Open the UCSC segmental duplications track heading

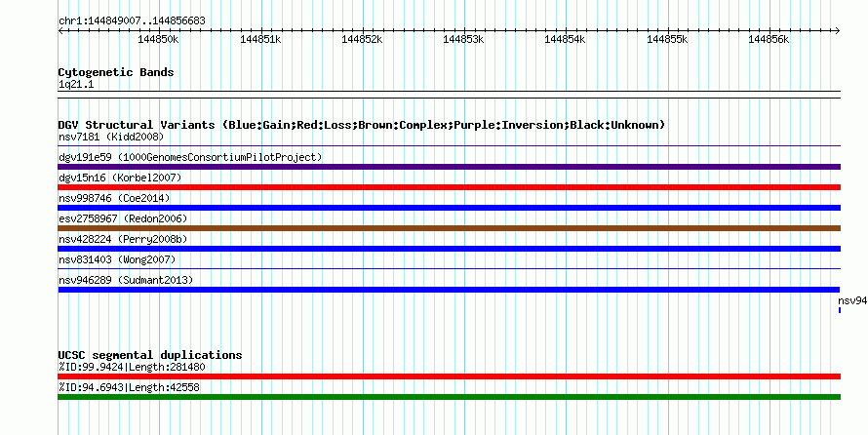(x=150, y=355)
